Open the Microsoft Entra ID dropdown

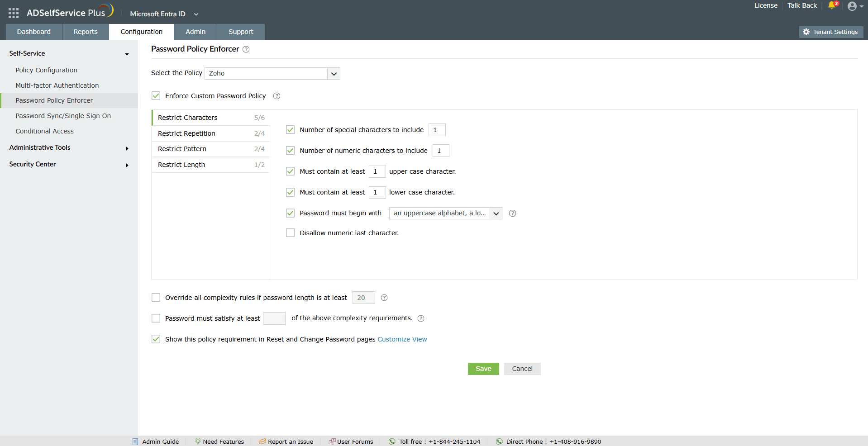pos(164,14)
